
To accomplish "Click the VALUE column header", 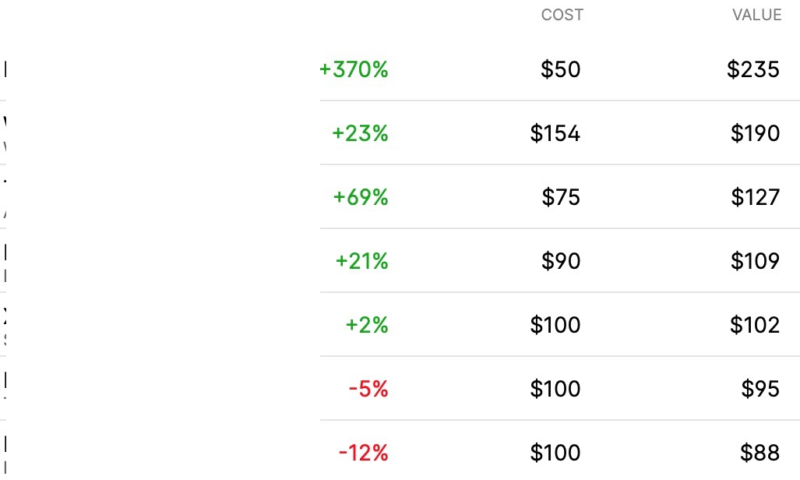I will pos(757,15).
